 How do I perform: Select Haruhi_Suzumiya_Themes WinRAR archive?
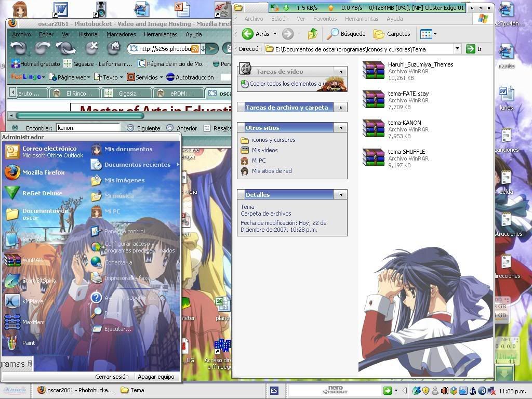pyautogui.click(x=408, y=71)
